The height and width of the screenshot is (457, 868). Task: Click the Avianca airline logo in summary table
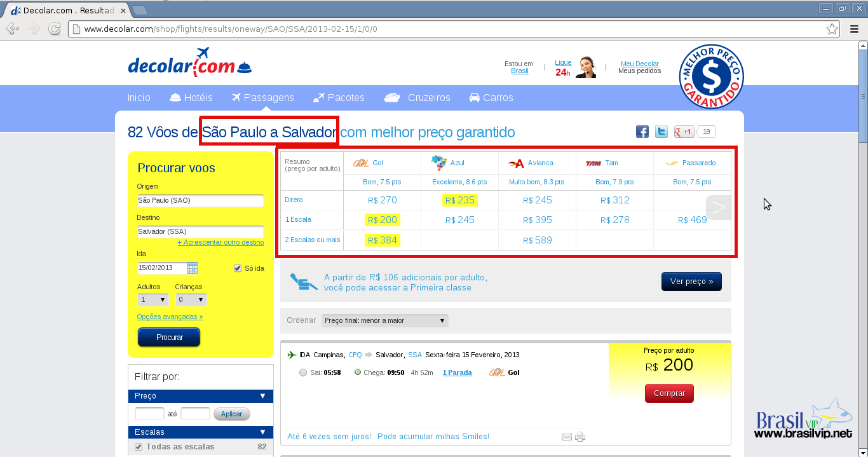coord(516,163)
